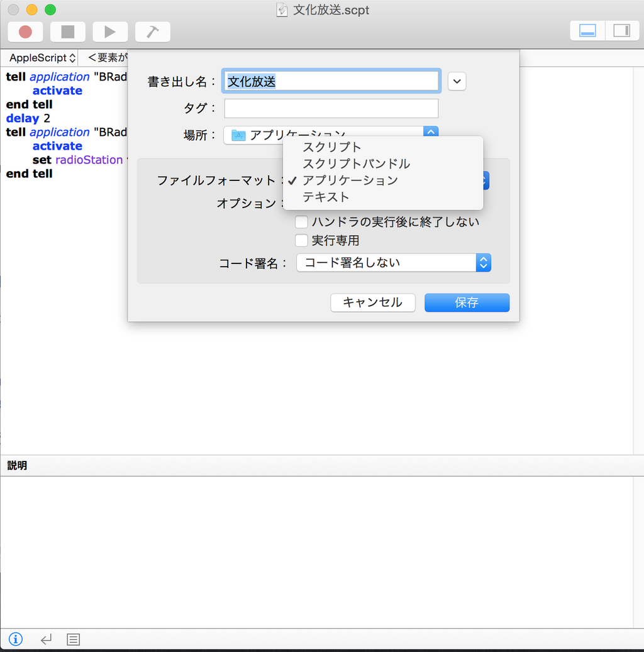Select テキスト in the file format list
Viewport: 644px width, 652px height.
[x=325, y=197]
